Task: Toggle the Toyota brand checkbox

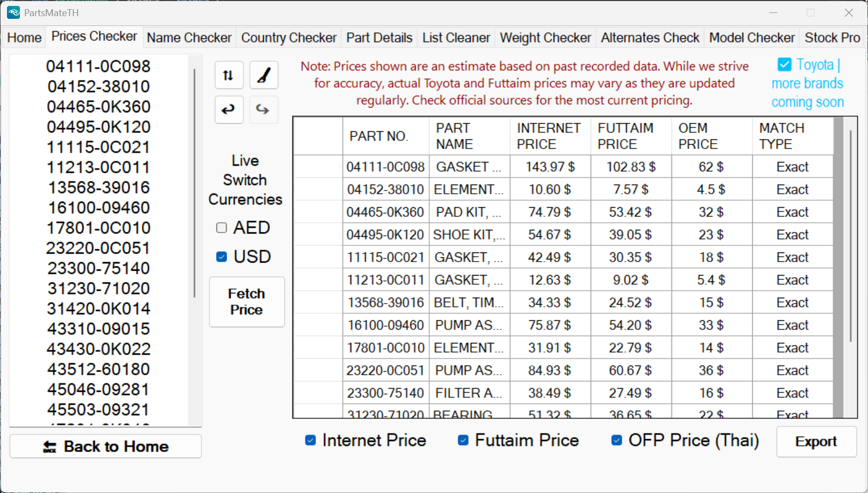Action: pyautogui.click(x=785, y=65)
